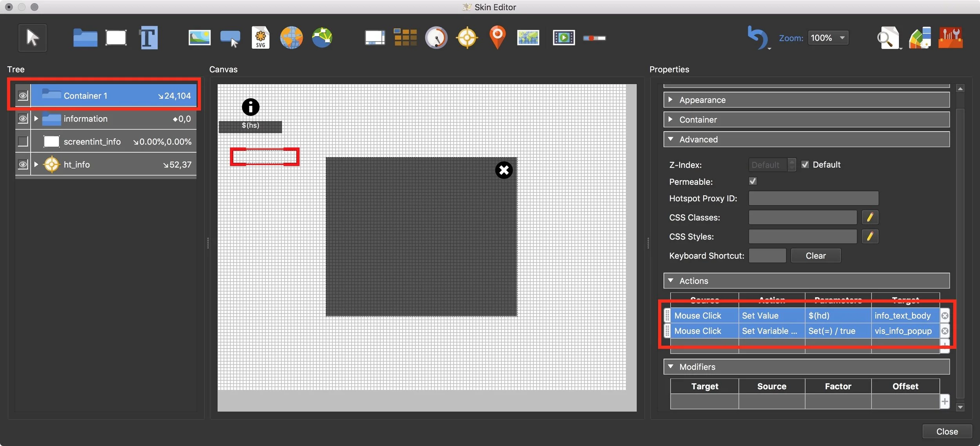Open the Zoom 100% dropdown
Viewport: 980px width, 446px height.
(x=828, y=38)
